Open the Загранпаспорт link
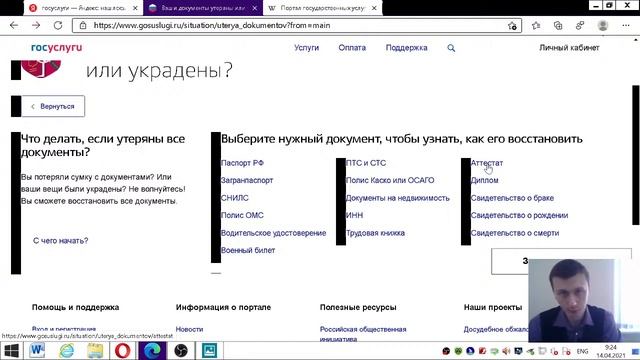Image resolution: width=640 pixels, height=360 pixels. (247, 180)
